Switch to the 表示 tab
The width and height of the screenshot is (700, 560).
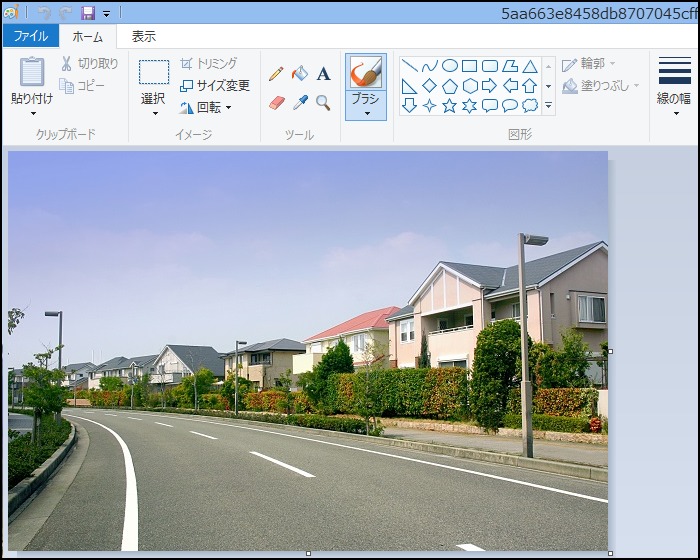(144, 37)
